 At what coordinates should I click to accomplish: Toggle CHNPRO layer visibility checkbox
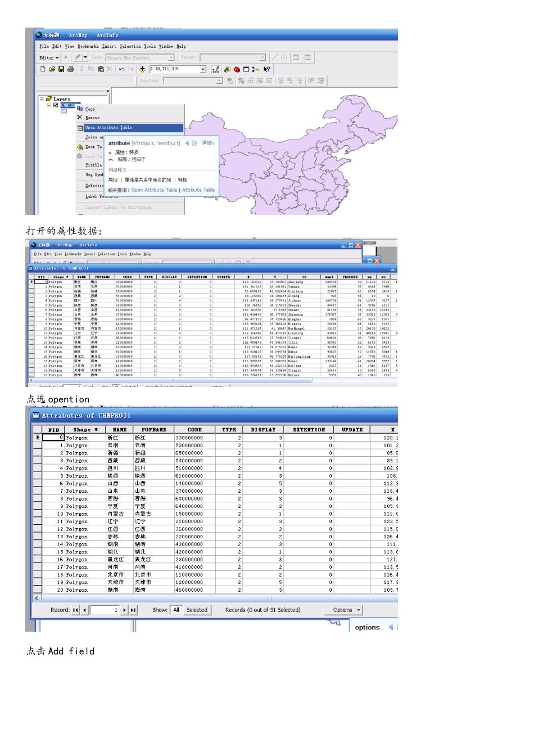coord(56,105)
